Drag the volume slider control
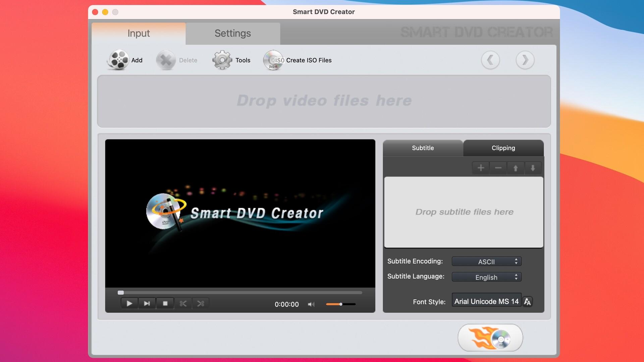The image size is (644, 362). click(340, 304)
